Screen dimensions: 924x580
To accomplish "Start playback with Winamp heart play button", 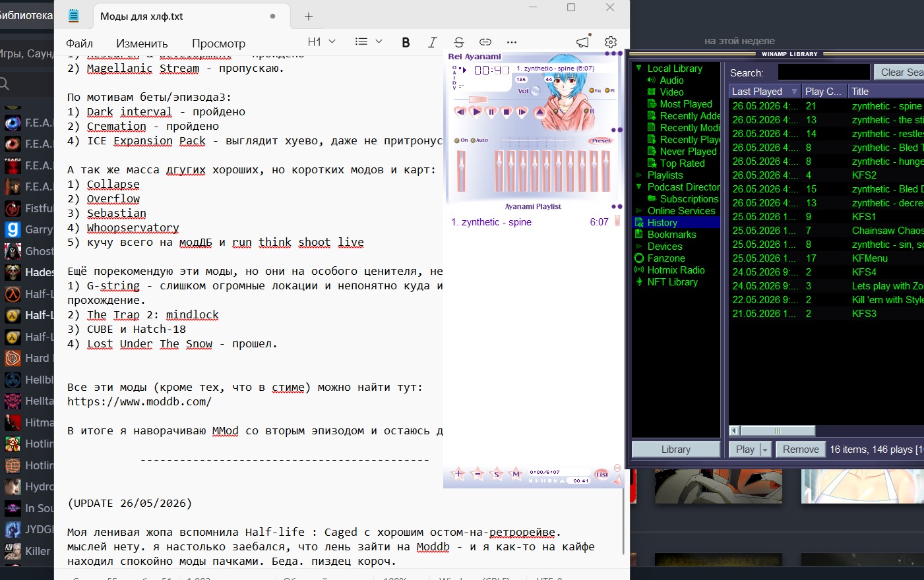I will [x=476, y=112].
